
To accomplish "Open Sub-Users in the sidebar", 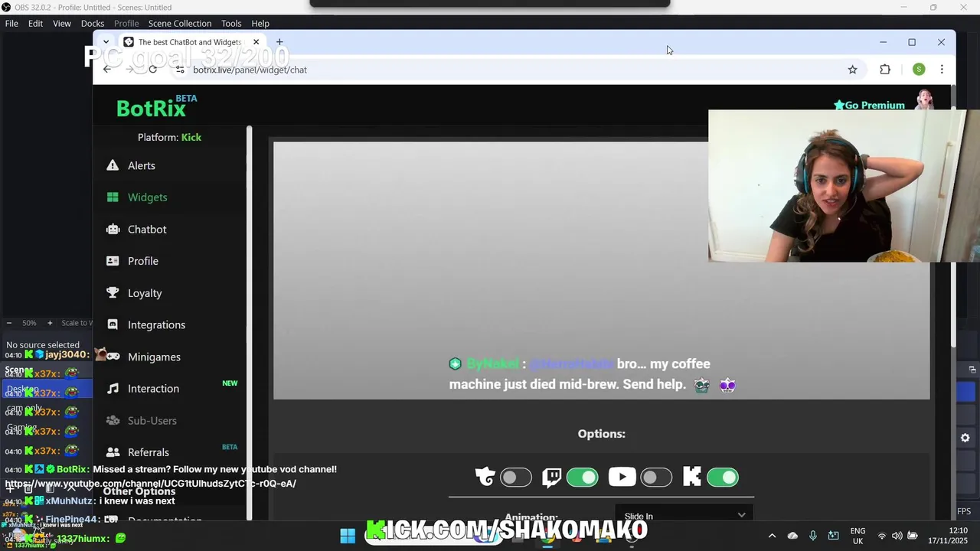I will [x=152, y=420].
